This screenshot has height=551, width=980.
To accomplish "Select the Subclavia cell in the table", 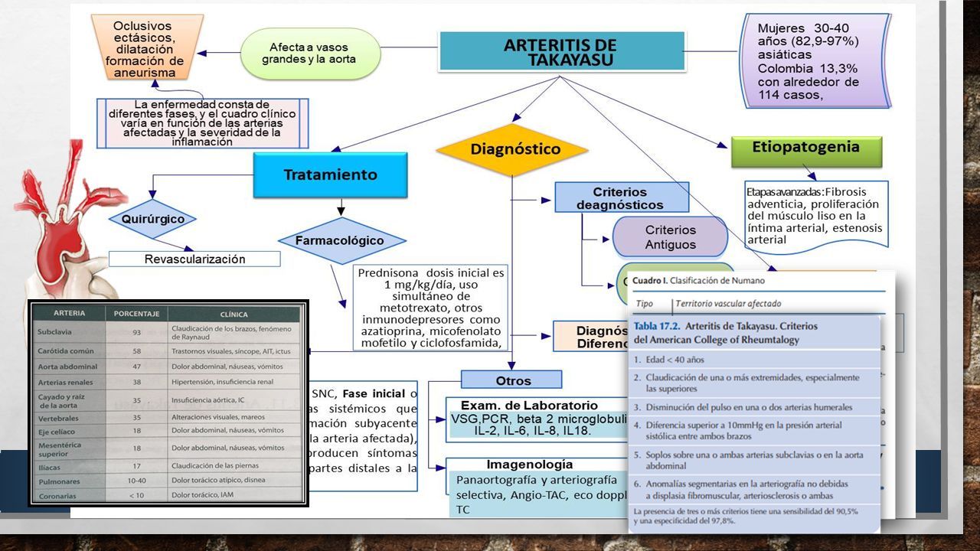I will tap(70, 332).
